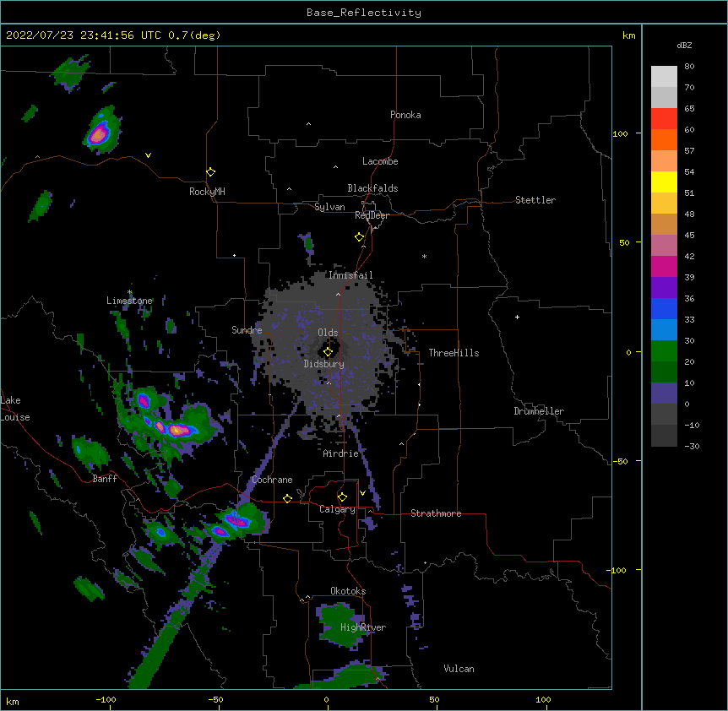Select the royal blue swatch in the dBZ legend

[664, 309]
